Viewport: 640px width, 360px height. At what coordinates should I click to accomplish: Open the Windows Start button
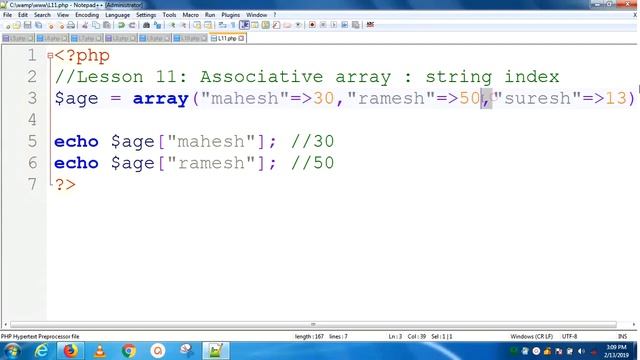click(12, 351)
